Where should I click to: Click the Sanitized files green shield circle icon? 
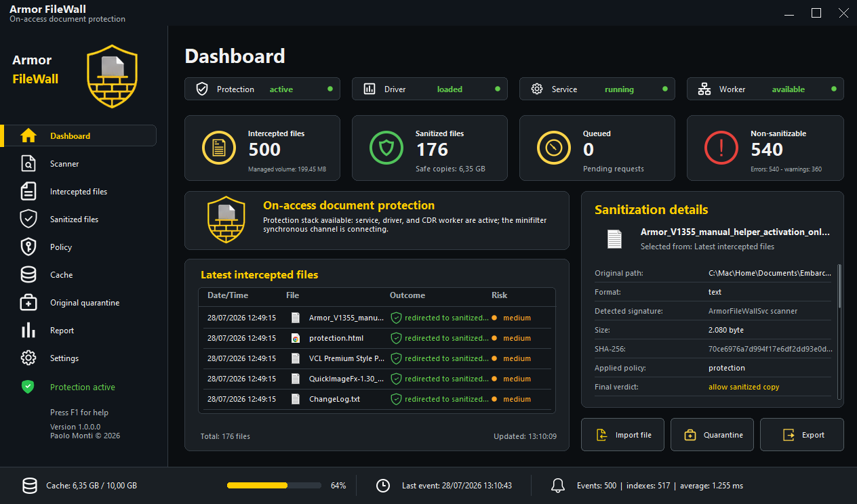pyautogui.click(x=386, y=148)
